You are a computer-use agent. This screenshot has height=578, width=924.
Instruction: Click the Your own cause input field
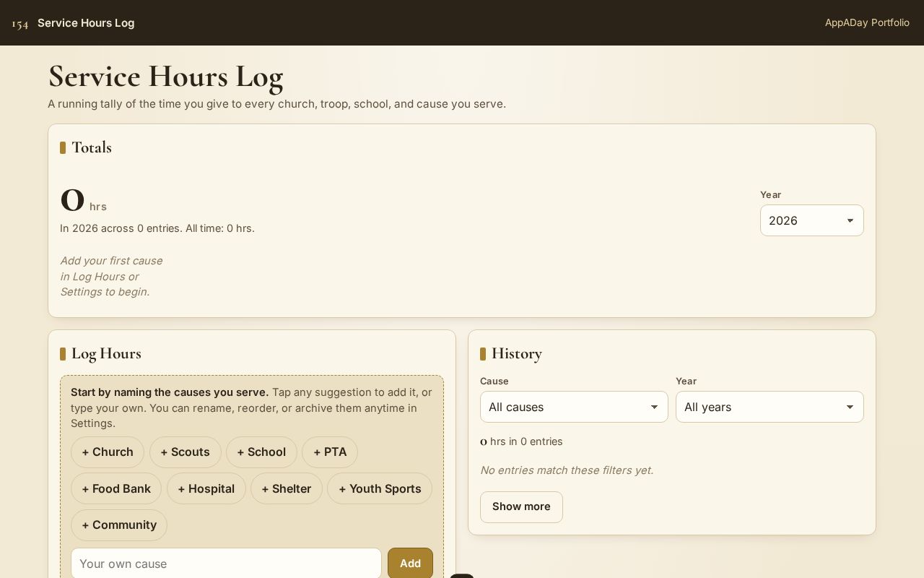point(226,564)
